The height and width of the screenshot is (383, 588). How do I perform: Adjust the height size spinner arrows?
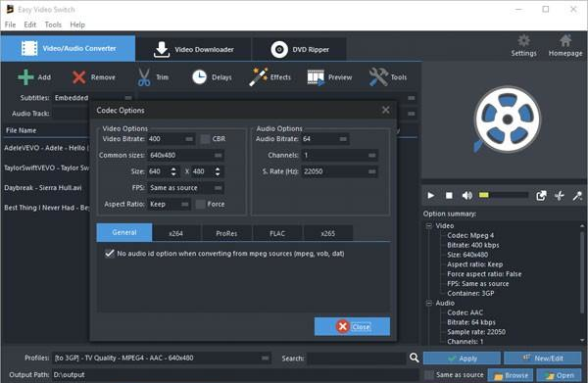(x=218, y=171)
